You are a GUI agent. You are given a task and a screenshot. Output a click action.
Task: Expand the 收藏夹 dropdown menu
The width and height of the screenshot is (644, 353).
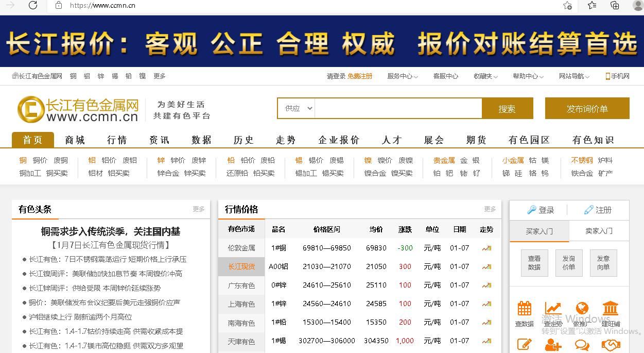486,76
